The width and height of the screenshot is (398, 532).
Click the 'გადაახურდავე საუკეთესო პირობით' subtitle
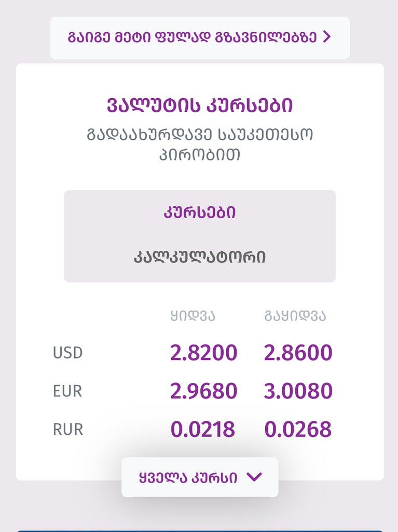(200, 145)
